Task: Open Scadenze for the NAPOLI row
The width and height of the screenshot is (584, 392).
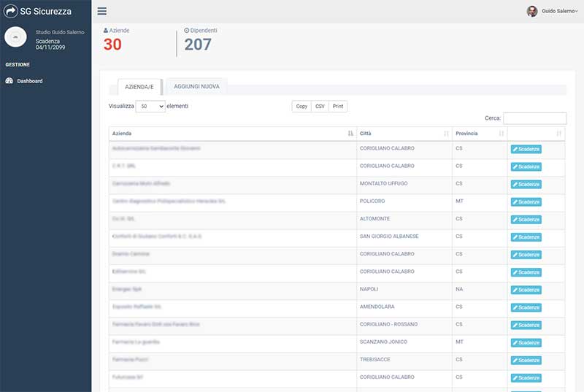Action: 526,290
